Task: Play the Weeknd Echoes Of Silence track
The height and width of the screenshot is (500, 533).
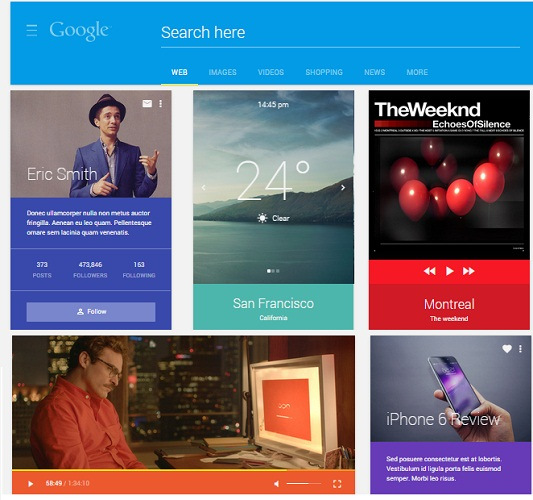Action: (x=449, y=271)
